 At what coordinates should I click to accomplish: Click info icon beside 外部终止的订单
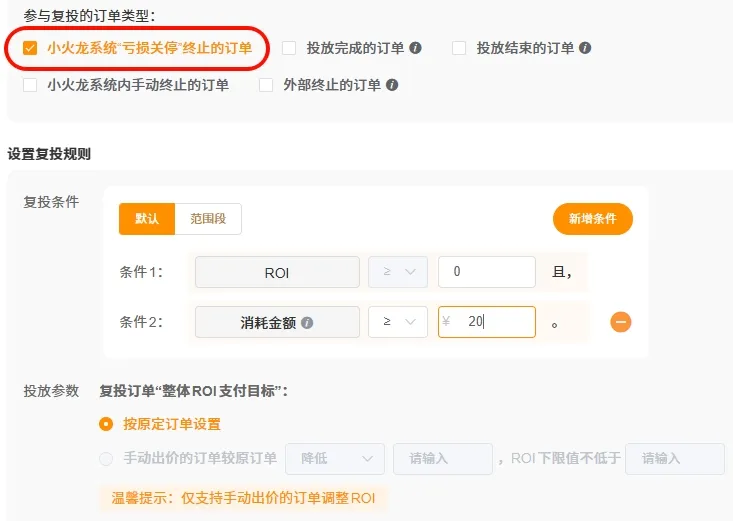point(392,85)
